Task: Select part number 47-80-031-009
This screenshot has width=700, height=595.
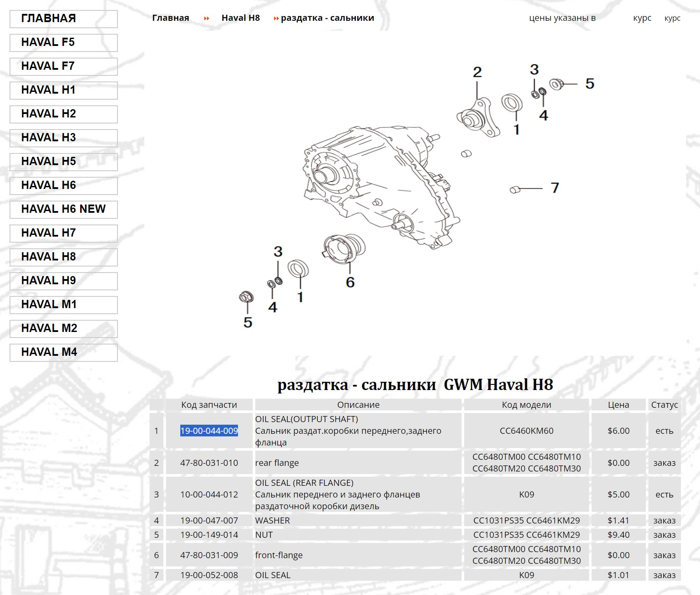Action: pyautogui.click(x=209, y=555)
